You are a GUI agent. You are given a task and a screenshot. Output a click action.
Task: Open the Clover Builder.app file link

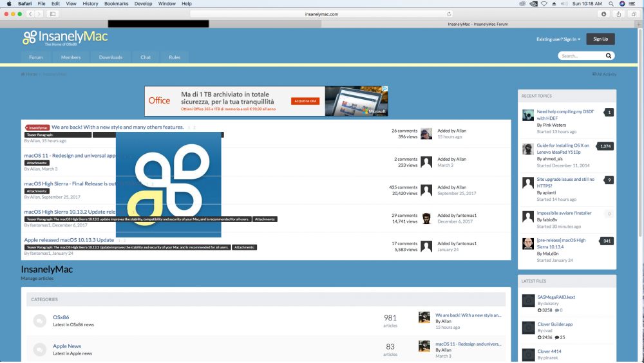[555, 324]
